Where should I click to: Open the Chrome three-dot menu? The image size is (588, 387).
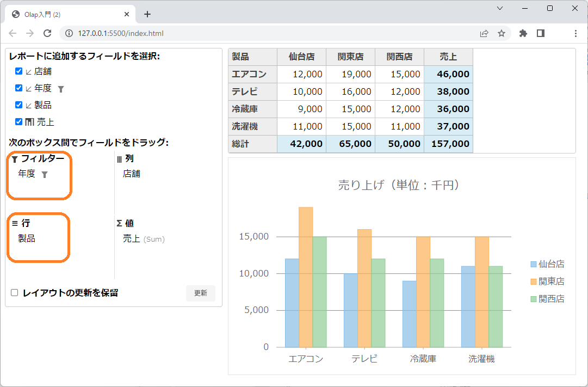click(575, 33)
